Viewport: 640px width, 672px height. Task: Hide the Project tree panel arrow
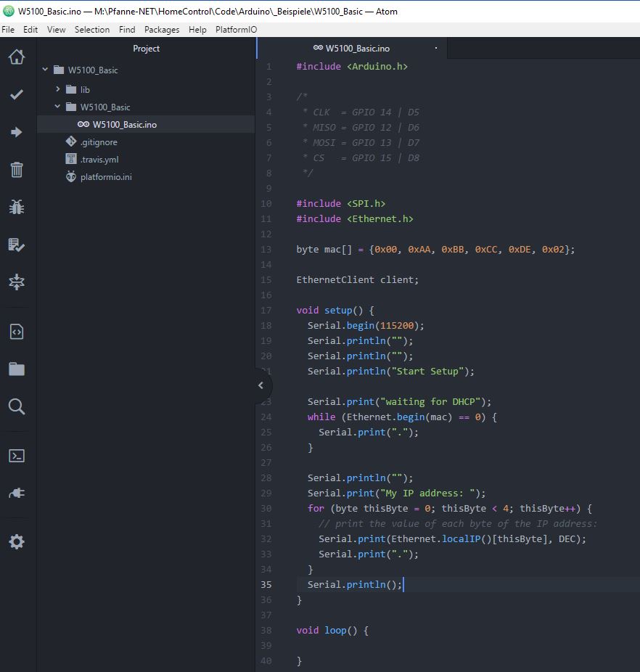tap(260, 385)
